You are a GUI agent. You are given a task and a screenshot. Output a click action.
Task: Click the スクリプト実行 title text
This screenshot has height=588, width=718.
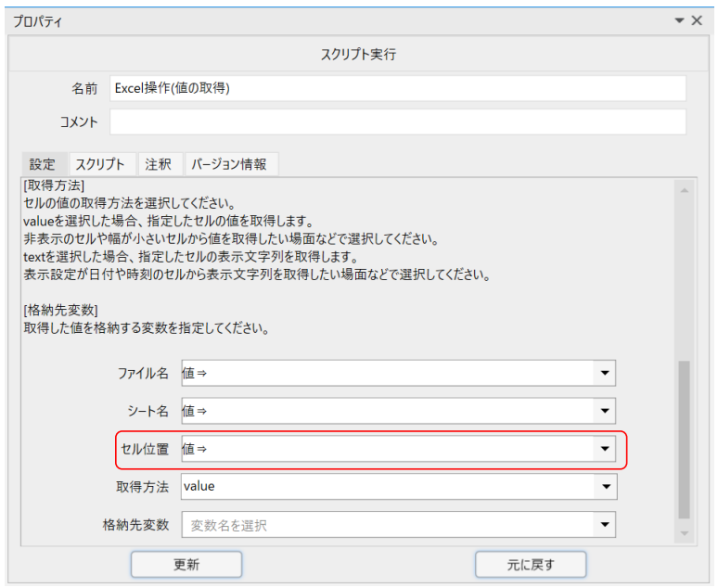(359, 54)
